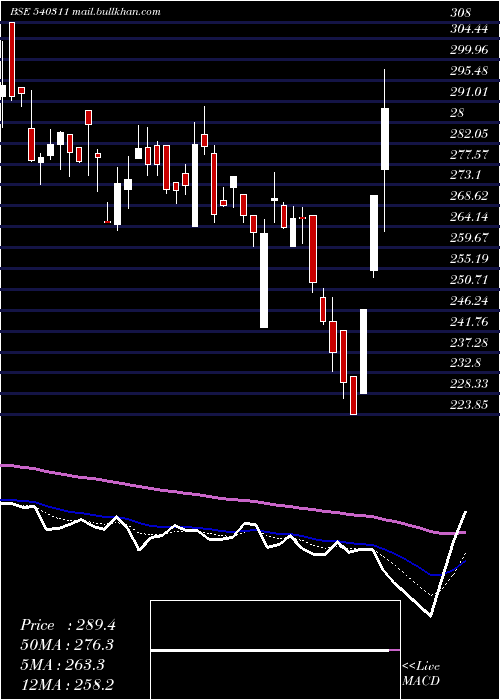Click the '<<Live MACD' label
The image size is (500, 700).
pyautogui.click(x=421, y=673)
